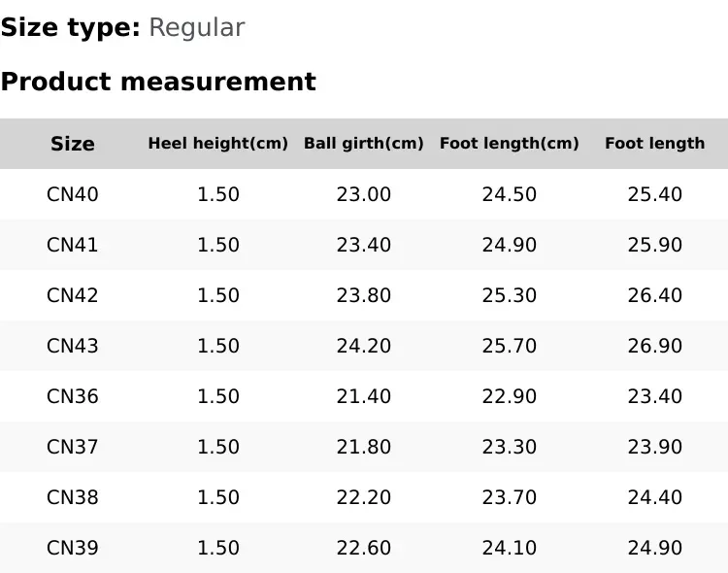728x573 pixels.
Task: Click the CN43 size cell
Action: pos(73,346)
